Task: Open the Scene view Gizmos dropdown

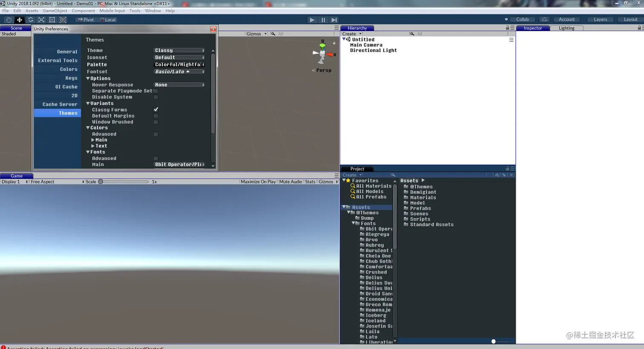Action: click(x=256, y=34)
